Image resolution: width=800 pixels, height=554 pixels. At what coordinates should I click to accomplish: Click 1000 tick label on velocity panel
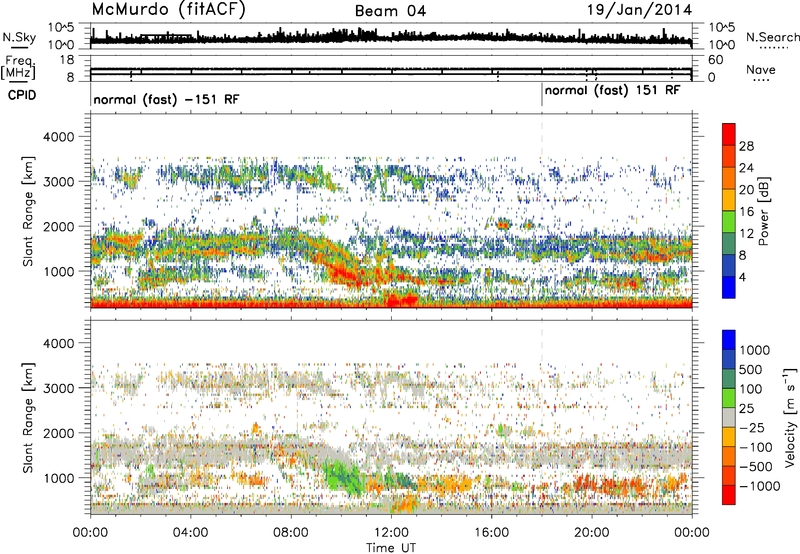pyautogui.click(x=62, y=478)
